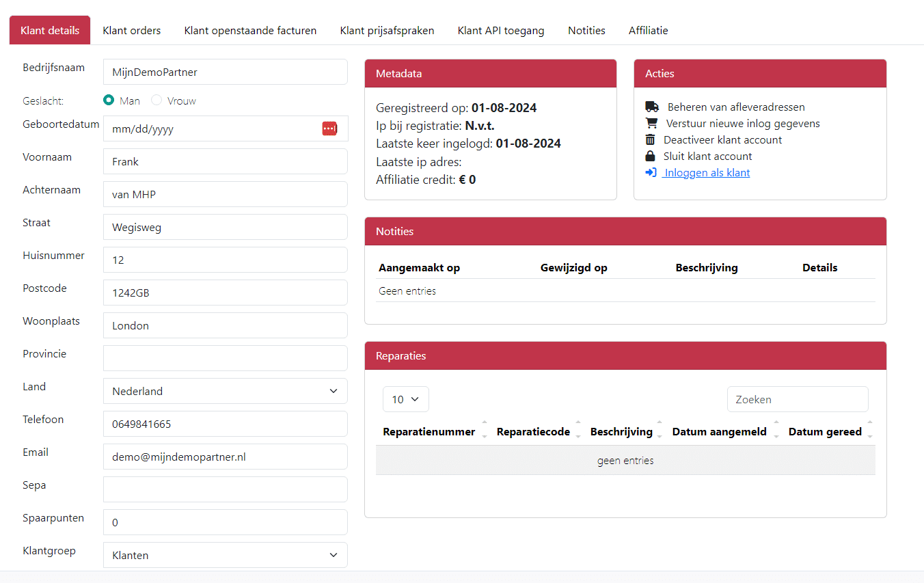Sort by Beschrijving arrows in Reparaties
924x583 pixels.
tap(660, 429)
